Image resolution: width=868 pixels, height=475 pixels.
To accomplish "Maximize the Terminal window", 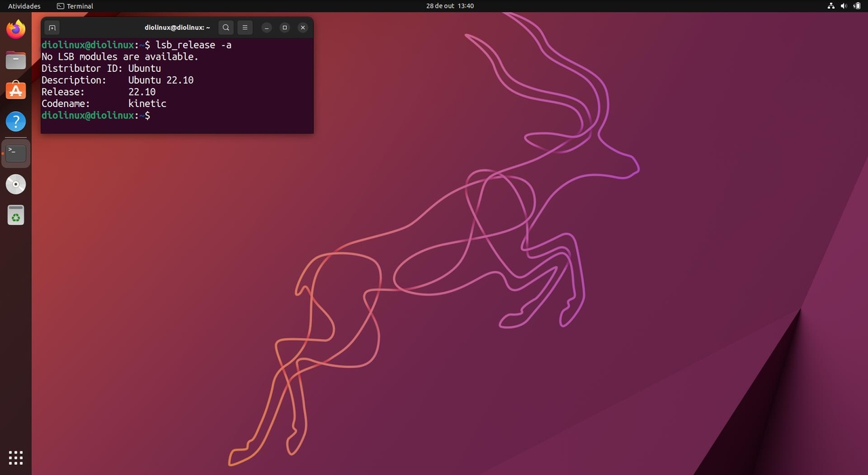I will pyautogui.click(x=285, y=27).
